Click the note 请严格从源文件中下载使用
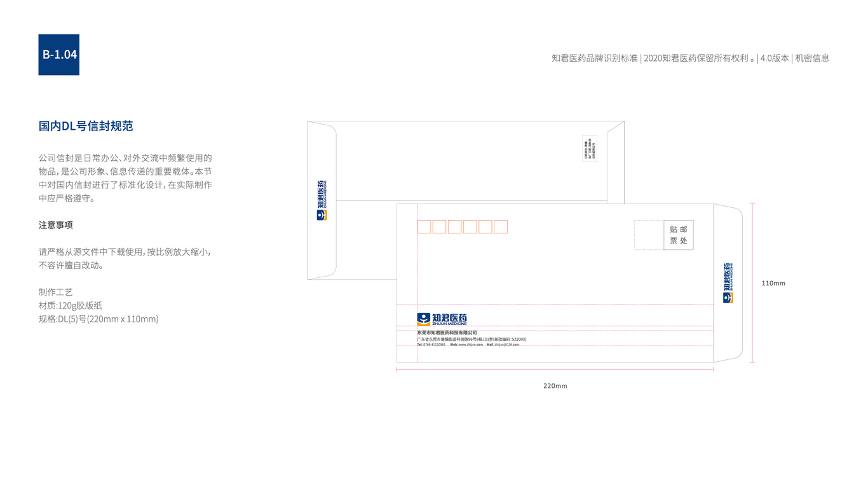This screenshot has width=868, height=489. tap(125, 259)
